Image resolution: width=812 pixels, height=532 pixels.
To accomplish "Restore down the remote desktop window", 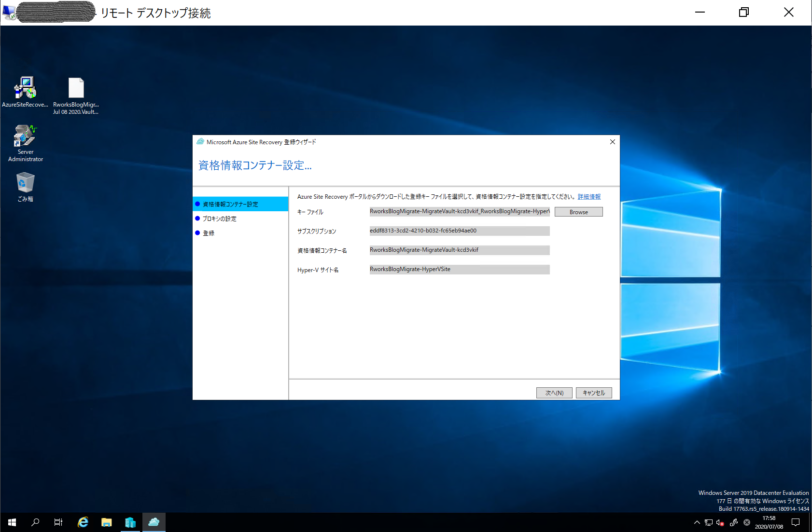I will click(744, 13).
